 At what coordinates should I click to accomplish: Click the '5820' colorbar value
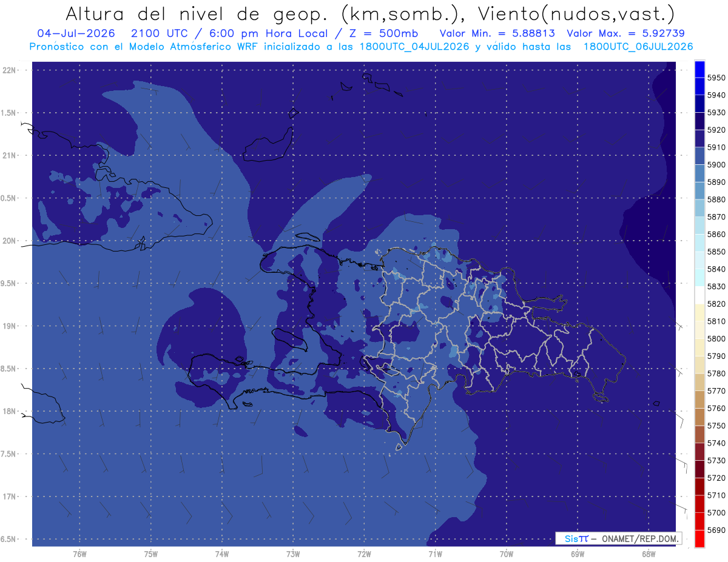tap(716, 304)
